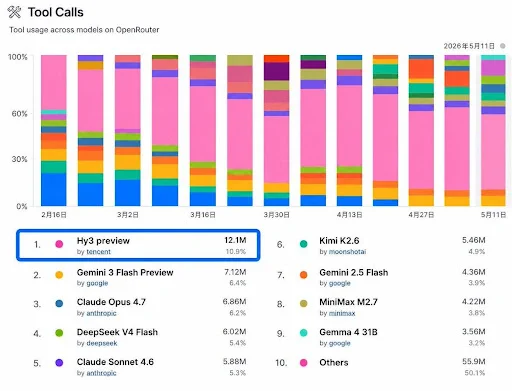This screenshot has height=391, width=512.
Task: Click the 3月30日 chart bar
Action: click(276, 130)
